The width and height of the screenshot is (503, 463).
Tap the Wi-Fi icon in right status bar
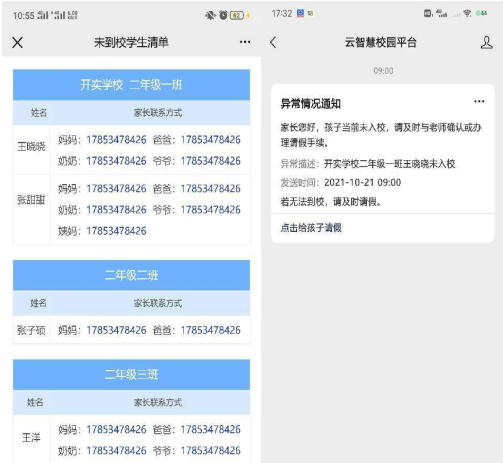(467, 13)
